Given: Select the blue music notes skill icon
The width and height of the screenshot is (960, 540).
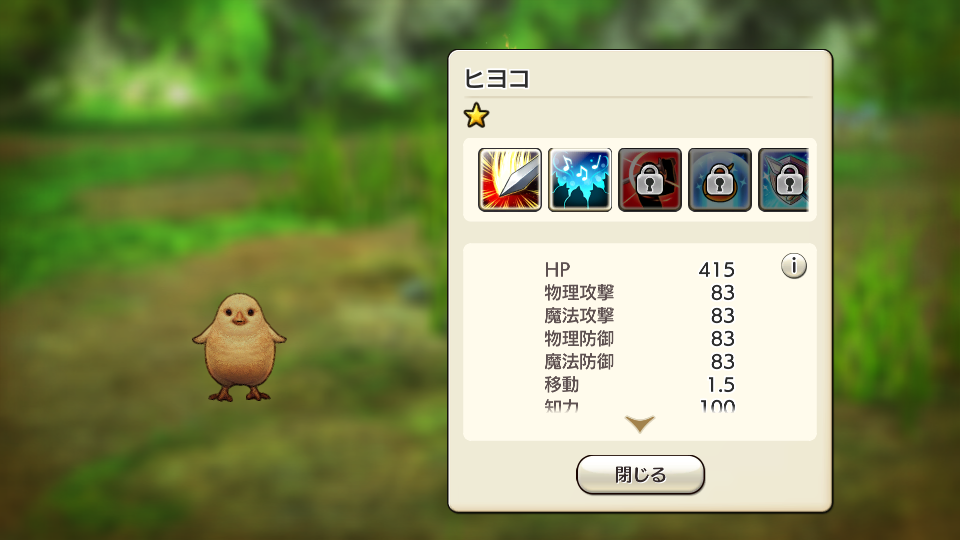Looking at the screenshot, I should [x=580, y=179].
